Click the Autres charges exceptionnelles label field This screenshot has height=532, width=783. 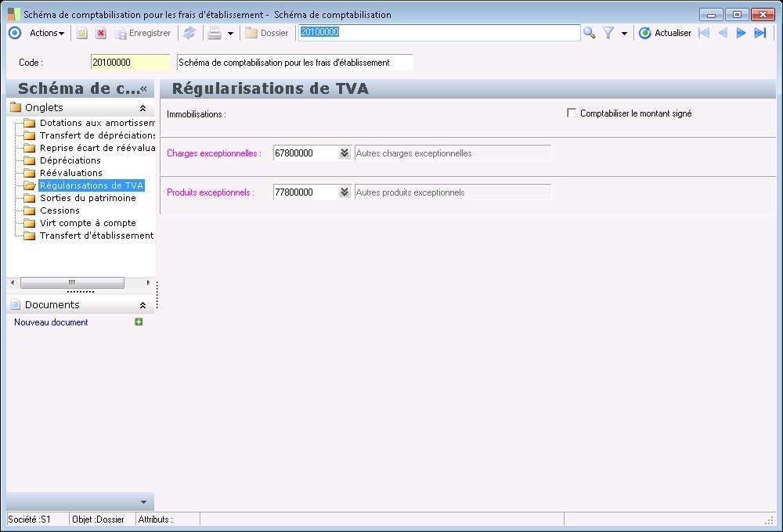(453, 153)
